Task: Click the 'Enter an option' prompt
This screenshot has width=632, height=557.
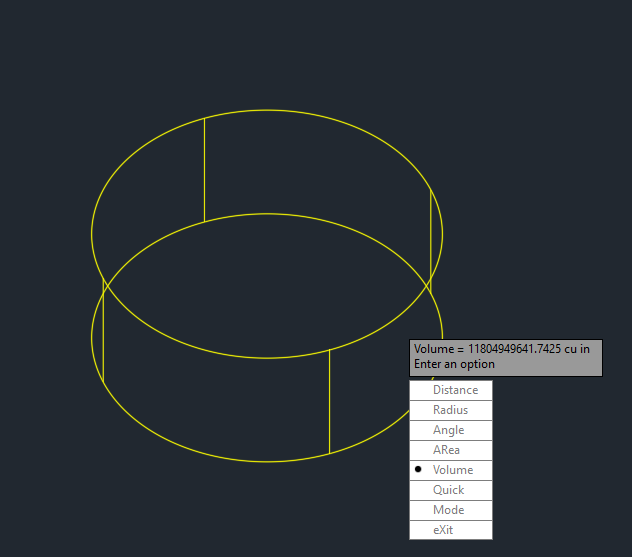Action: pyautogui.click(x=454, y=364)
